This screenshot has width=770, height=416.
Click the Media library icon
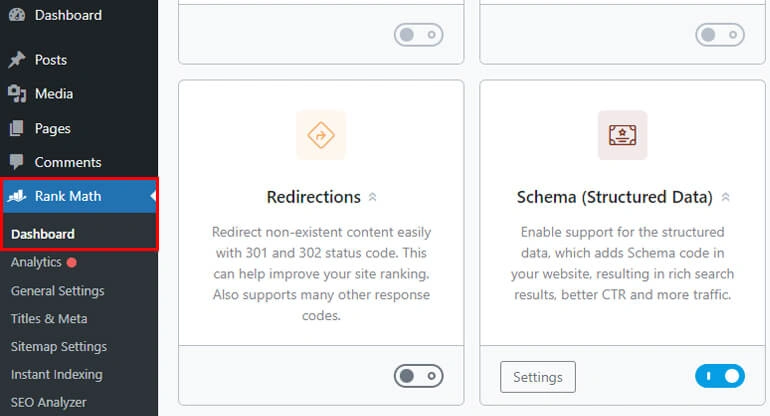click(x=16, y=94)
